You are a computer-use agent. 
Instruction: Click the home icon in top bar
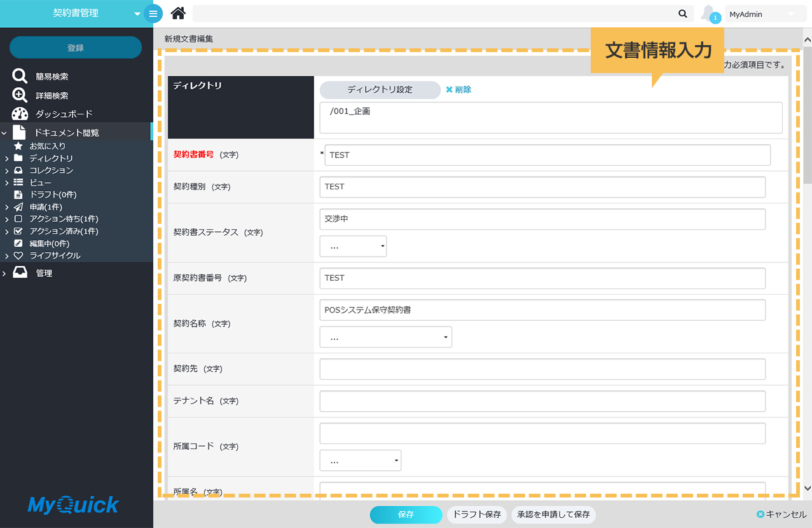pos(178,13)
